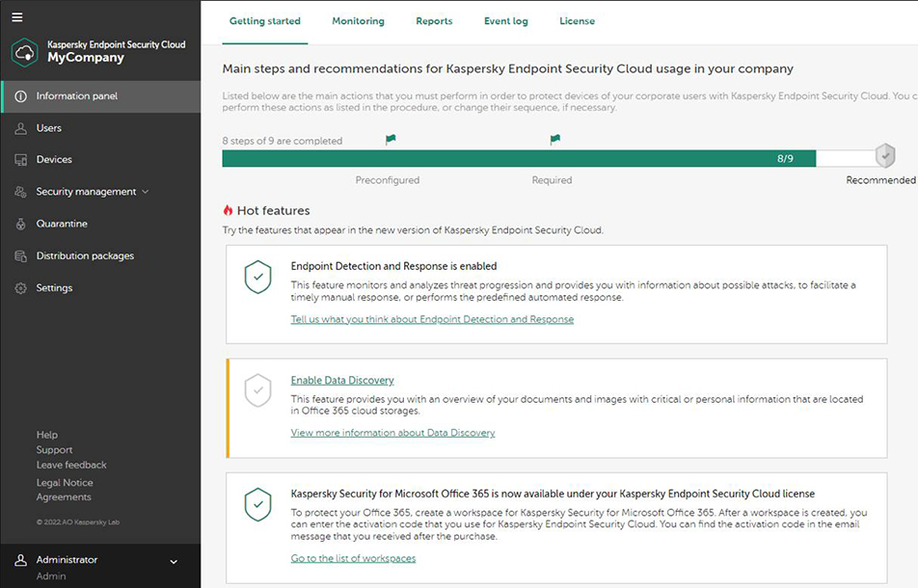Click the Required flag marker

pyautogui.click(x=555, y=139)
